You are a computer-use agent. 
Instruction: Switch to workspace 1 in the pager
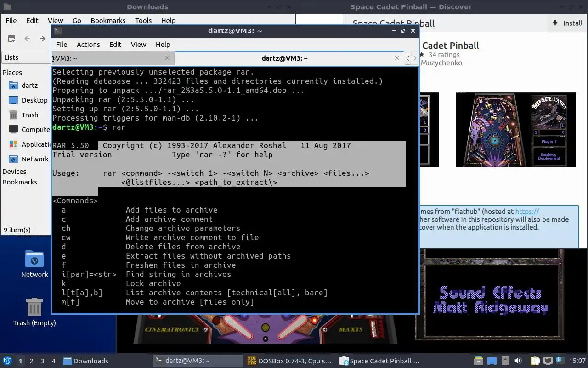click(21, 361)
